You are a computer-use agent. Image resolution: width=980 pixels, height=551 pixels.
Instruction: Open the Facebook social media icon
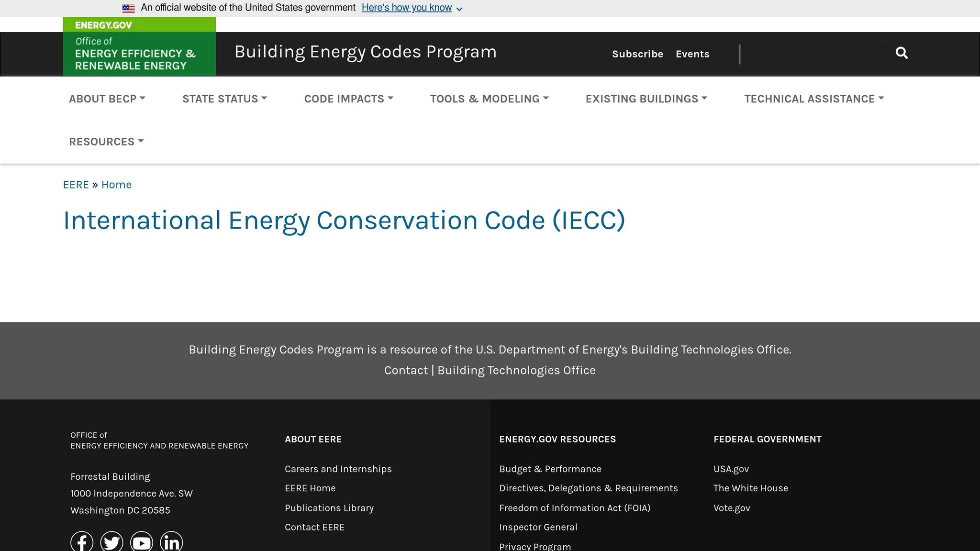pos(82,542)
